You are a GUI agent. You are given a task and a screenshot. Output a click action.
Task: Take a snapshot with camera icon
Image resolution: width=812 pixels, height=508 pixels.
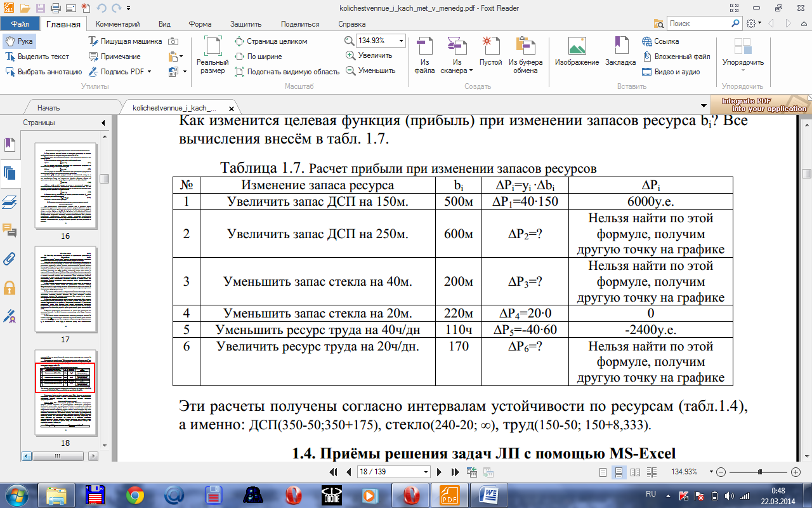173,41
